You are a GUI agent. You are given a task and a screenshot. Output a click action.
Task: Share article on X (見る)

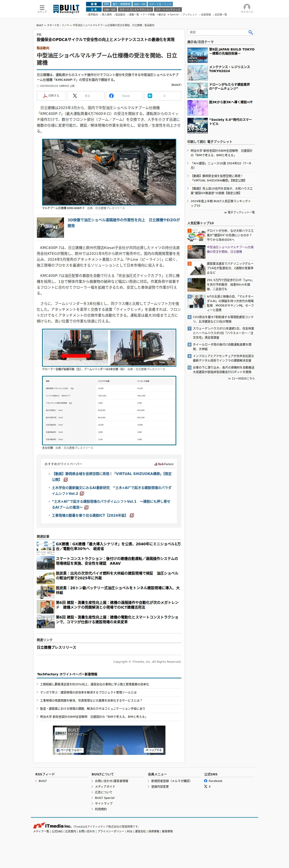(86, 96)
